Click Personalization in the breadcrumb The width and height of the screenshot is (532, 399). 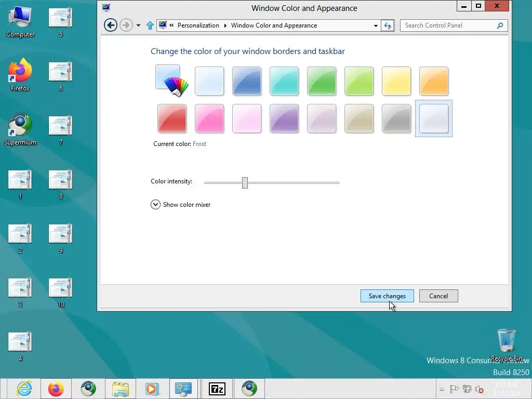point(198,25)
